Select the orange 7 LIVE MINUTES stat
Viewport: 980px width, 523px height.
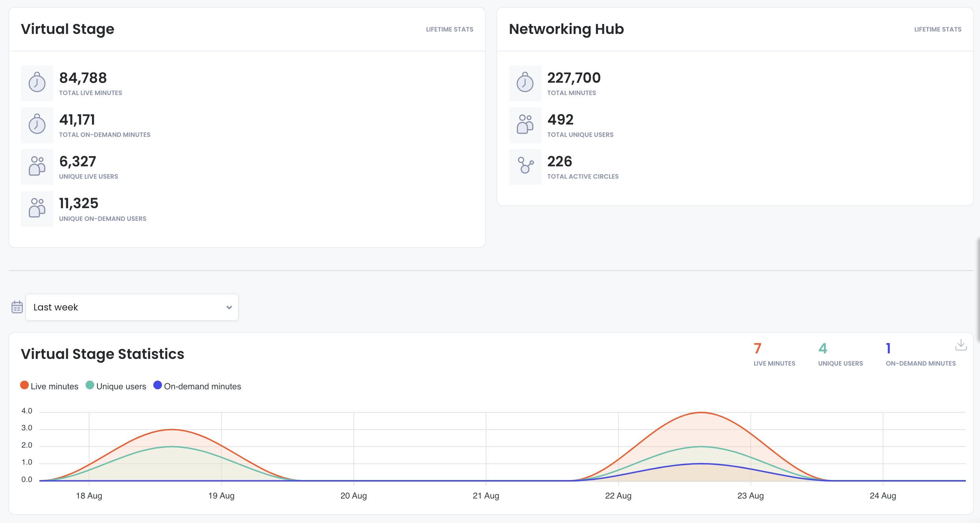(774, 353)
